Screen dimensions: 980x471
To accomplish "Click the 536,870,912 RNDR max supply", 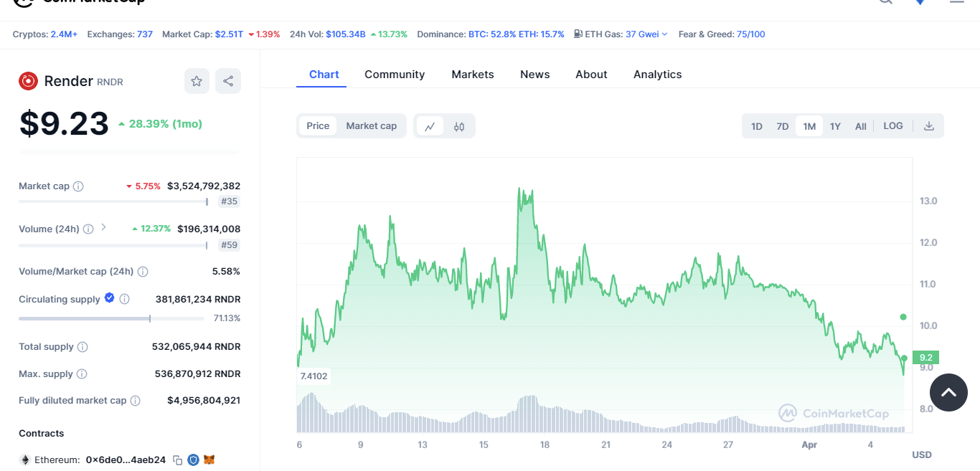I will 198,374.
